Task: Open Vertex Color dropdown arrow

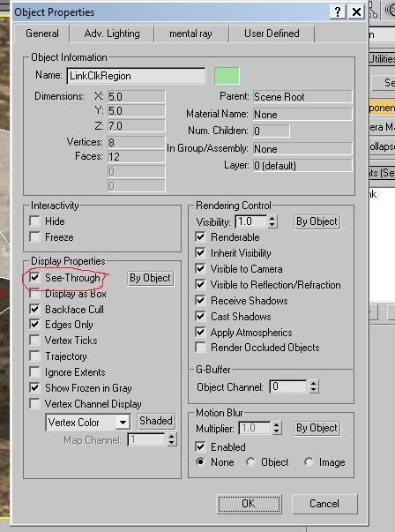Action: point(123,423)
